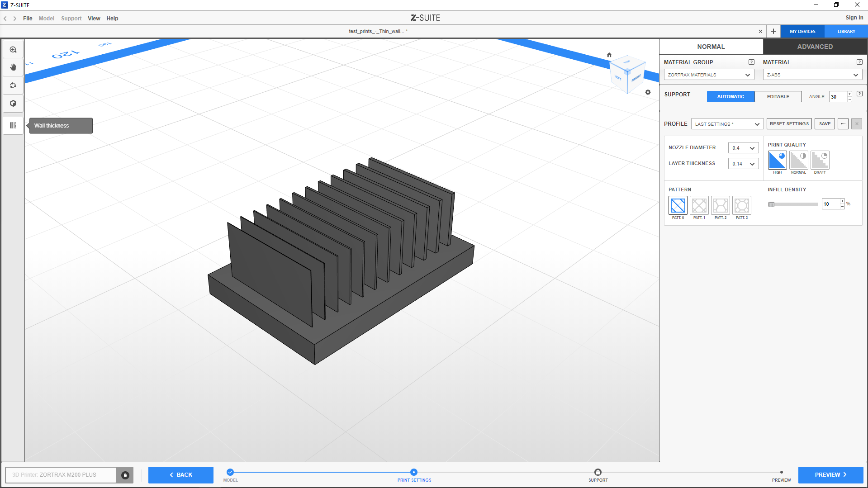
Task: Switch to the Advanced tab
Action: [815, 47]
